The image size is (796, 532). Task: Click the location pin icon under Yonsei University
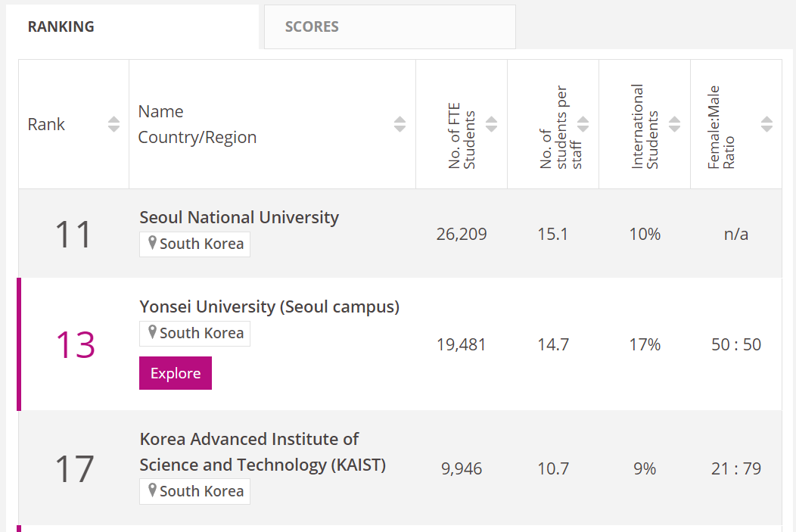point(152,332)
